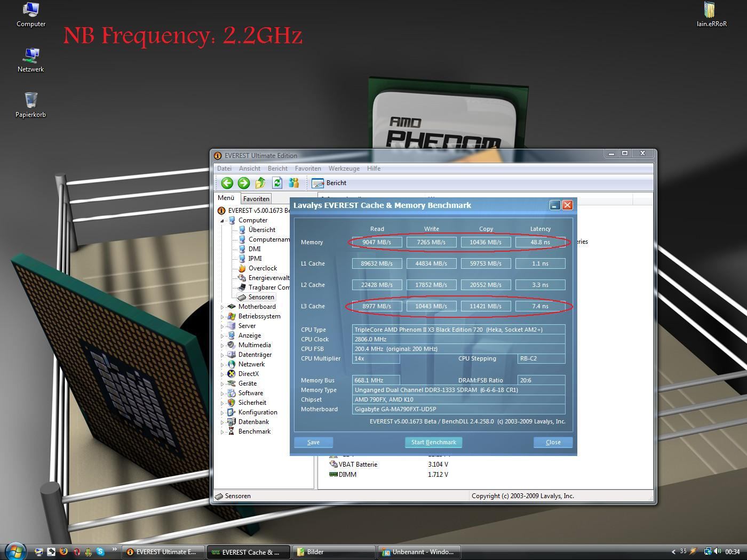Expand the Multimedia tree node

tap(222, 345)
